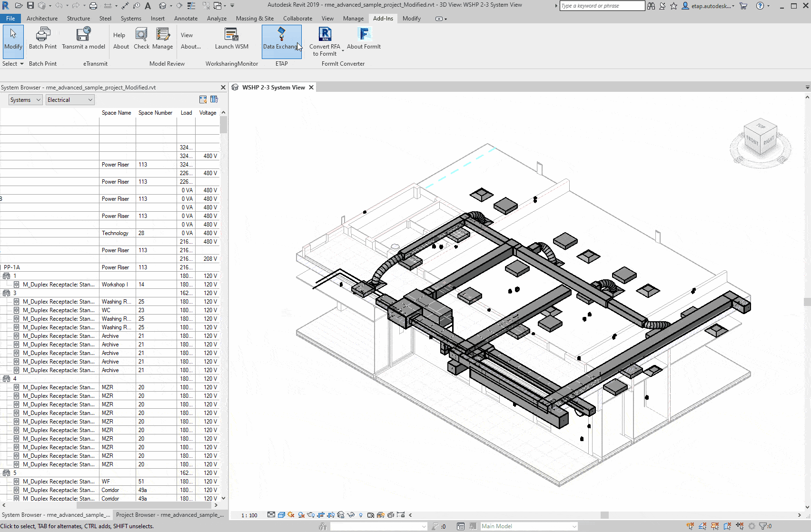Click the Select panel dropdown label
Screen dimensions: 811x532
click(13, 64)
